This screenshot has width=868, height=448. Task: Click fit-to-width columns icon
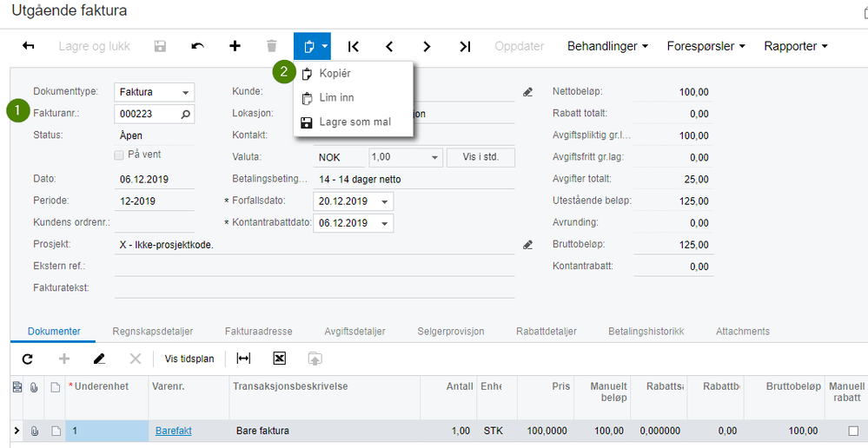[243, 359]
